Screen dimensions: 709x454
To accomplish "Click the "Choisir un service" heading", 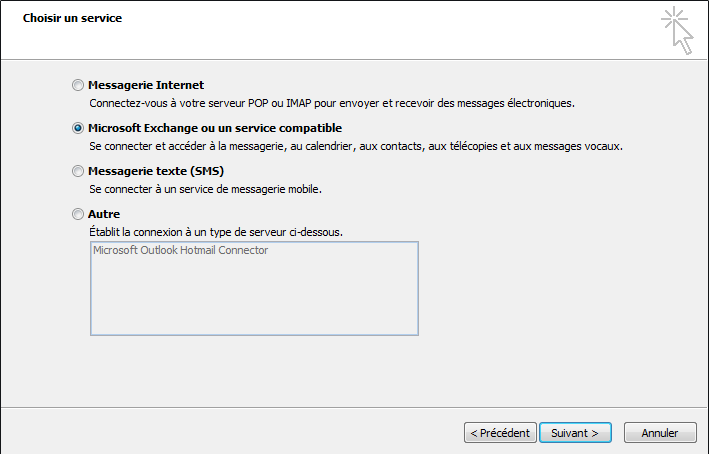I will pos(72,18).
